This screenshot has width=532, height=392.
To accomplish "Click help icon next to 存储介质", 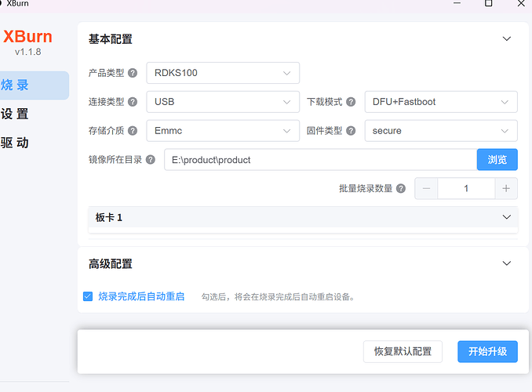I will click(133, 131).
